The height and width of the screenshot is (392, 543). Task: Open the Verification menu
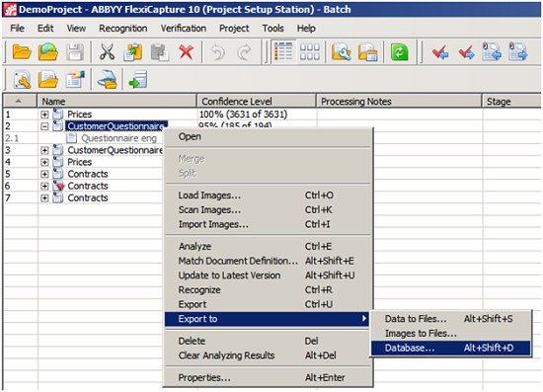point(184,29)
